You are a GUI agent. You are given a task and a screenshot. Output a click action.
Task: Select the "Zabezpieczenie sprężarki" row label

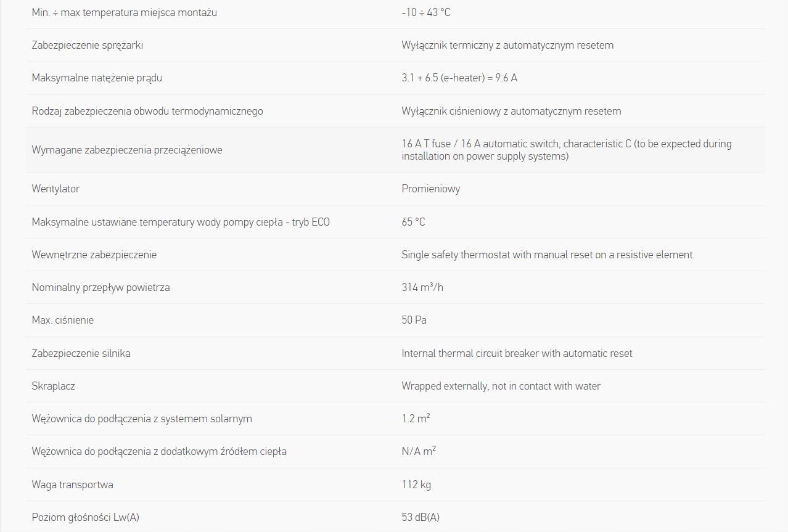[x=88, y=45]
